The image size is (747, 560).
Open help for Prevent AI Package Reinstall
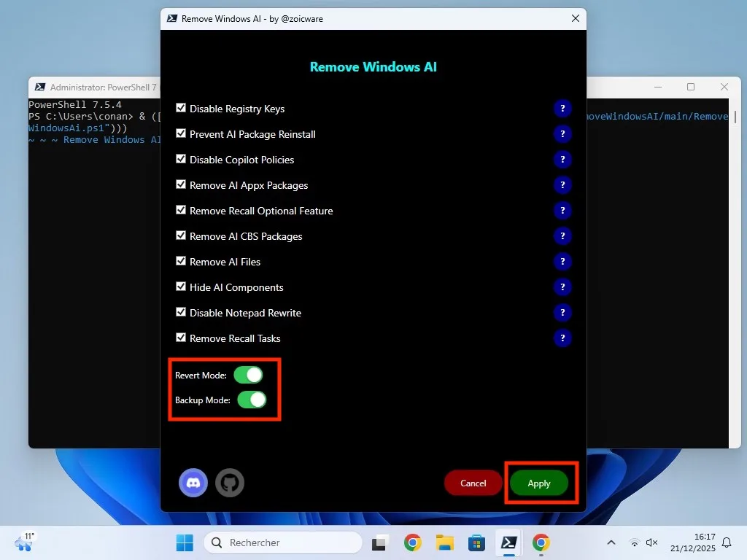[x=562, y=134]
